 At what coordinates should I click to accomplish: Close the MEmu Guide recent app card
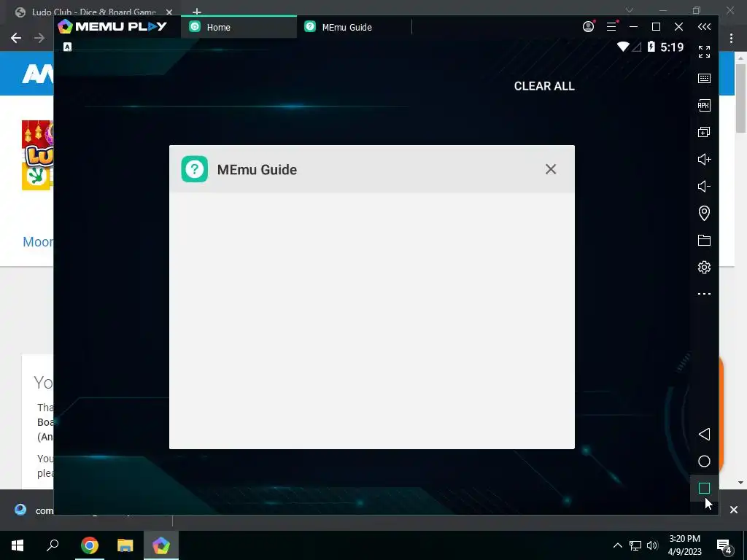pos(551,169)
